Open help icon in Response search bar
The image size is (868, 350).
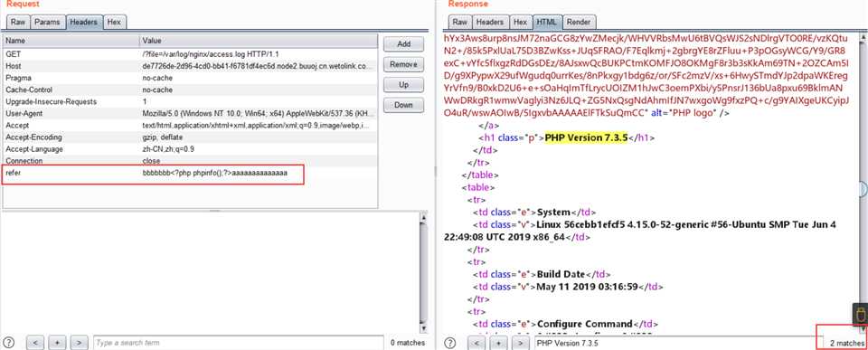point(450,343)
